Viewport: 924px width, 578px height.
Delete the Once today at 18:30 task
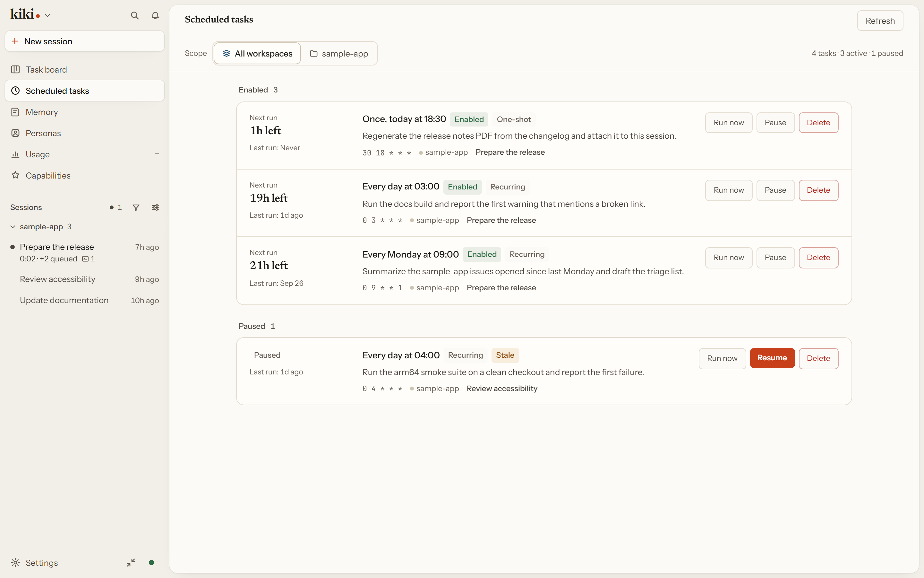(x=818, y=123)
